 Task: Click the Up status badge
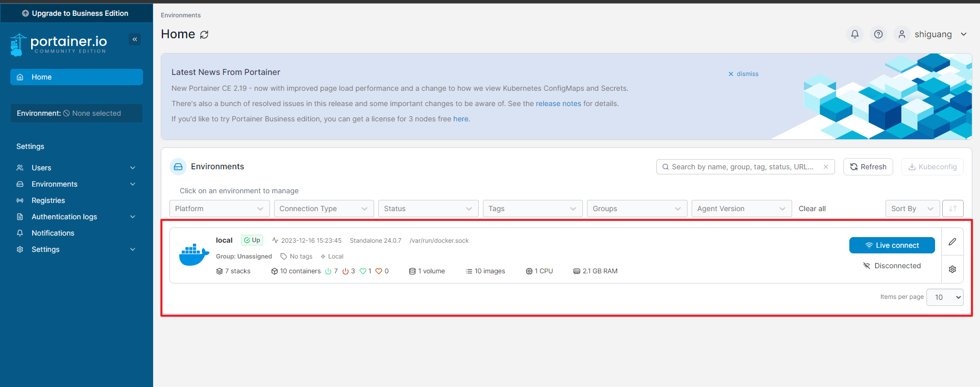(252, 240)
